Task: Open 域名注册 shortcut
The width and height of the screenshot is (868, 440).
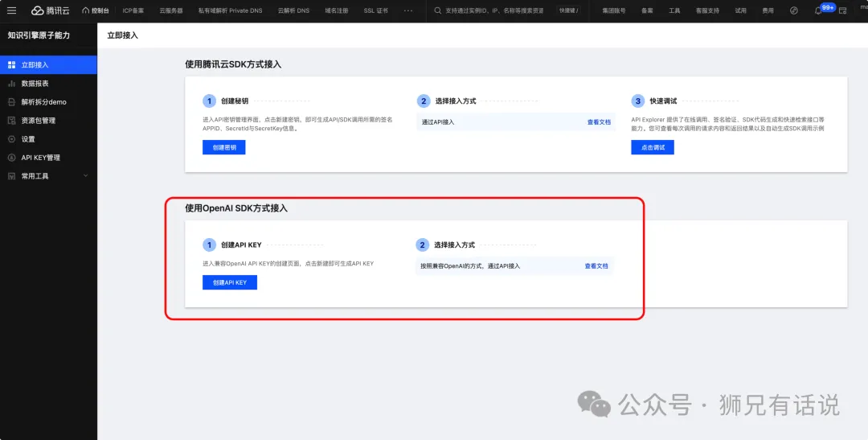Action: click(x=337, y=10)
